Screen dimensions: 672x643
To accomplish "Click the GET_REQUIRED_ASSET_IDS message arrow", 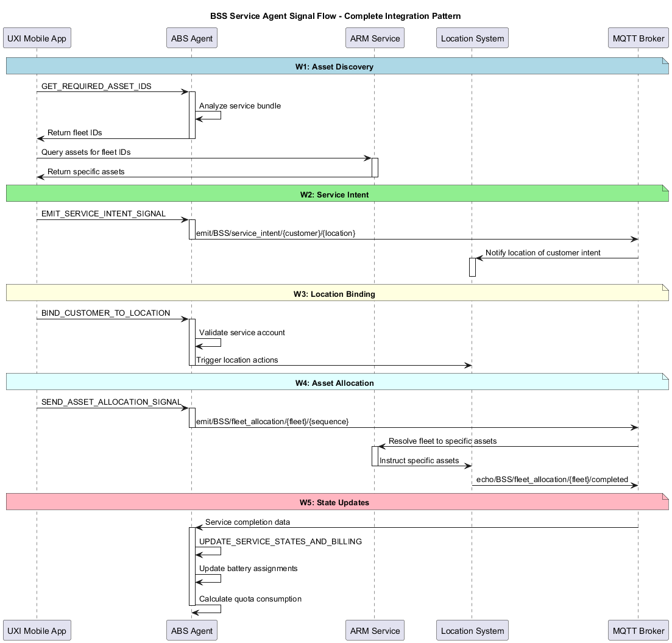I will (113, 91).
